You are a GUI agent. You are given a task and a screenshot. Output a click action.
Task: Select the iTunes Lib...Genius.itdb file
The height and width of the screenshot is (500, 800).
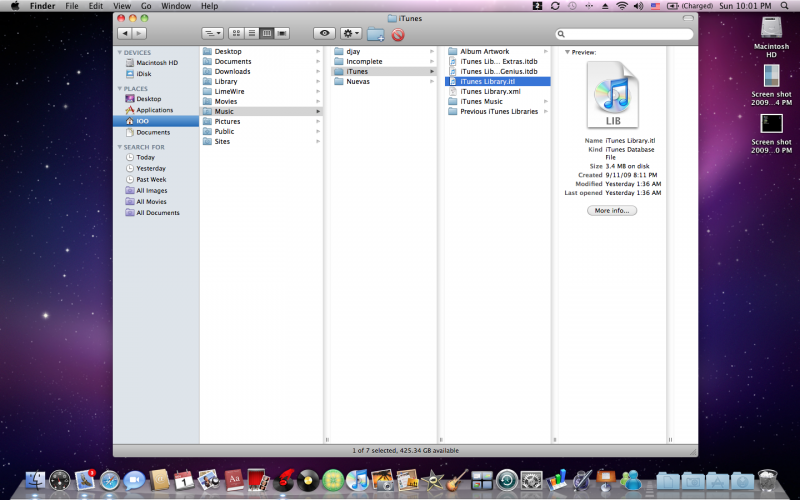coord(498,71)
